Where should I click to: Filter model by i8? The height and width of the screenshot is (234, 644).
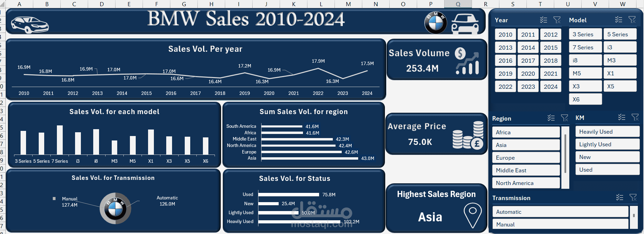tap(585, 60)
